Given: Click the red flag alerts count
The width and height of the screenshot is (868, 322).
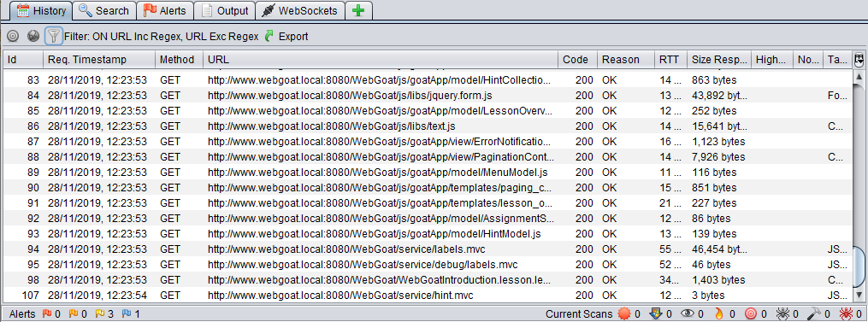Looking at the screenshot, I should coord(51,314).
